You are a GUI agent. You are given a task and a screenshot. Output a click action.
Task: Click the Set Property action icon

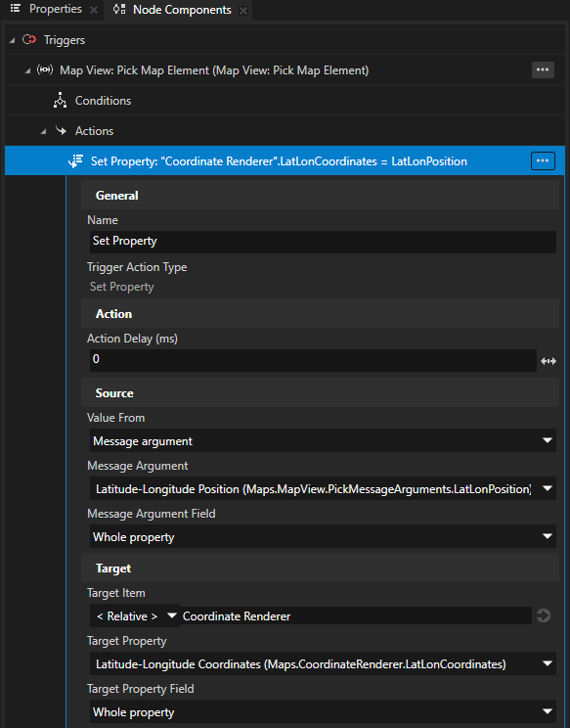pyautogui.click(x=75, y=161)
